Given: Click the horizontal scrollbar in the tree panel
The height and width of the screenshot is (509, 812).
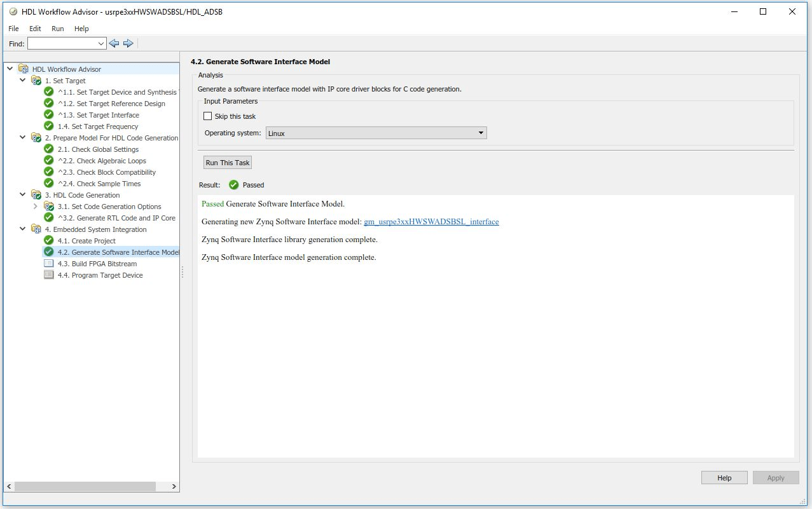Looking at the screenshot, I should [85, 486].
